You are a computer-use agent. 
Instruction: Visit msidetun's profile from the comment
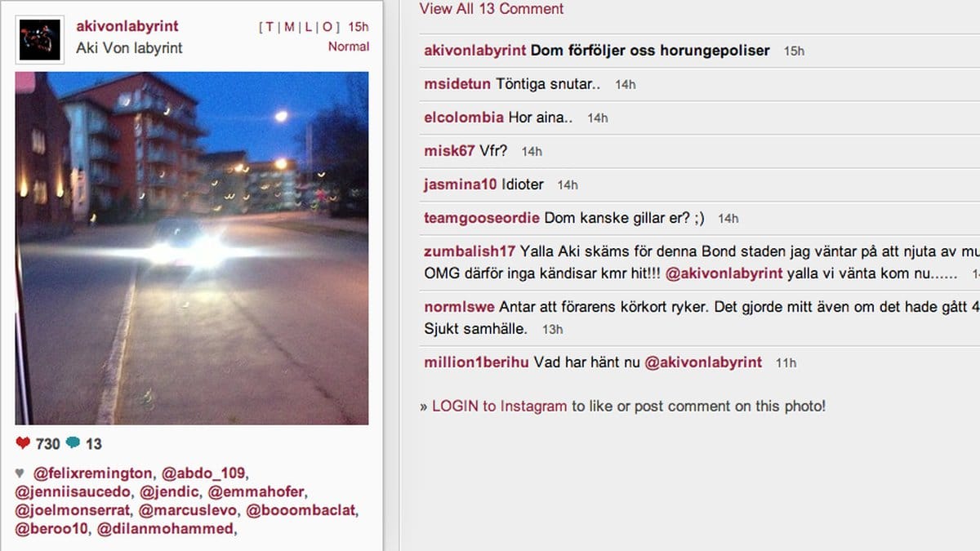coord(457,84)
